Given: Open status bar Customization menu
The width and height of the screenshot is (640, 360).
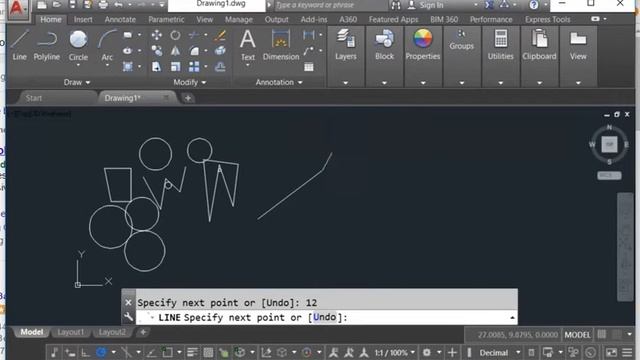Looking at the screenshot, I should 627,352.
